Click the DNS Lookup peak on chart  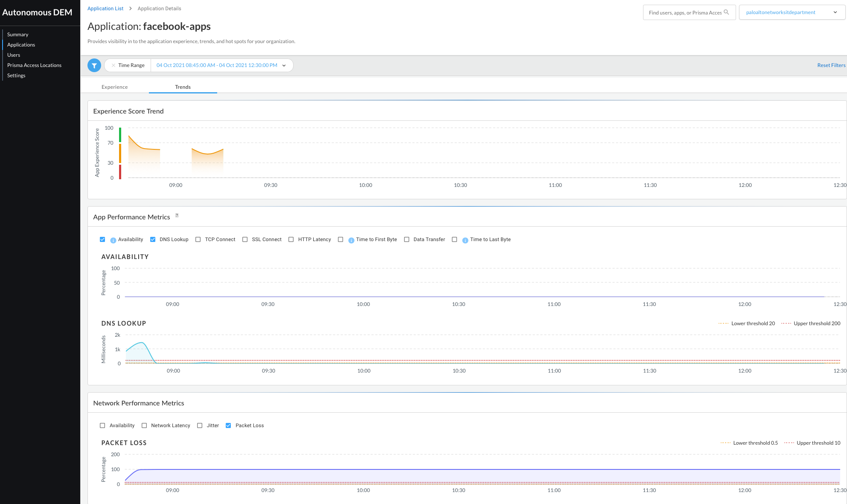(x=142, y=343)
